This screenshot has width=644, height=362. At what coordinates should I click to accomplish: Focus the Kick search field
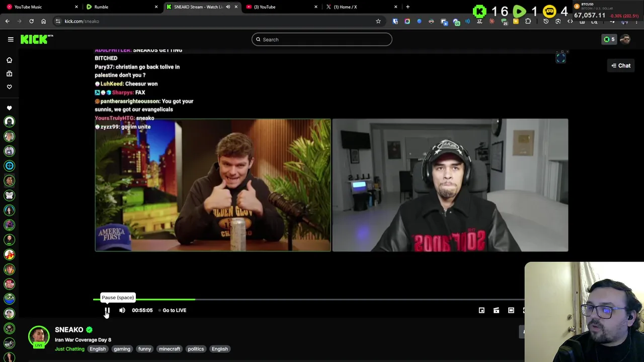[322, 39]
